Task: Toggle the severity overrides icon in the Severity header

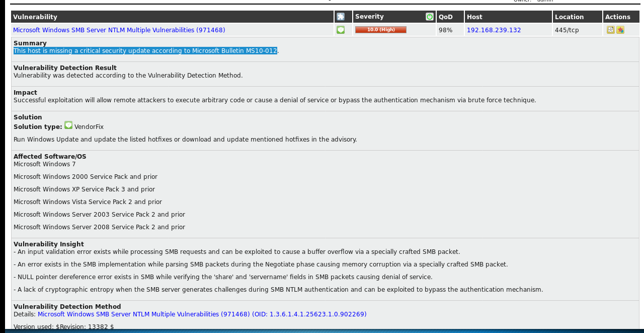Action: 430,17
